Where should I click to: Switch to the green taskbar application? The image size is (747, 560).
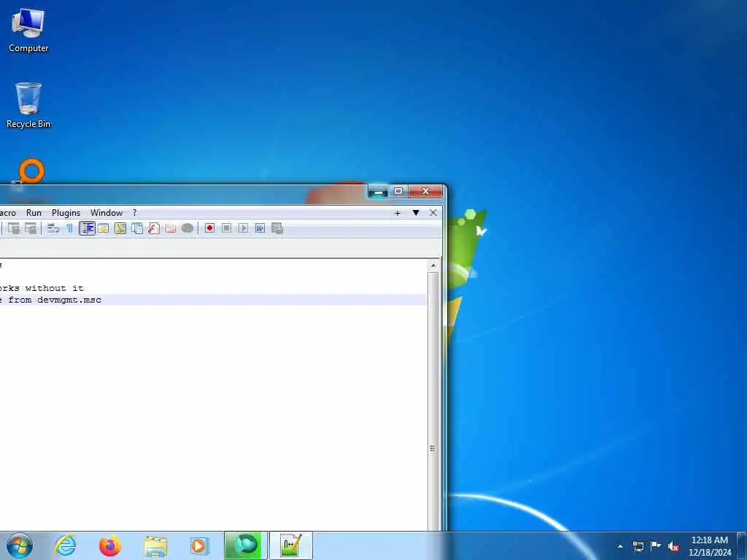(x=246, y=545)
